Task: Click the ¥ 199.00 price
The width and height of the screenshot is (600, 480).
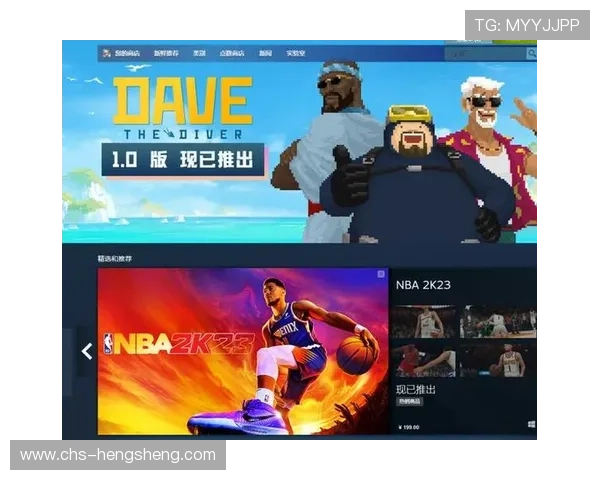Action: point(409,427)
